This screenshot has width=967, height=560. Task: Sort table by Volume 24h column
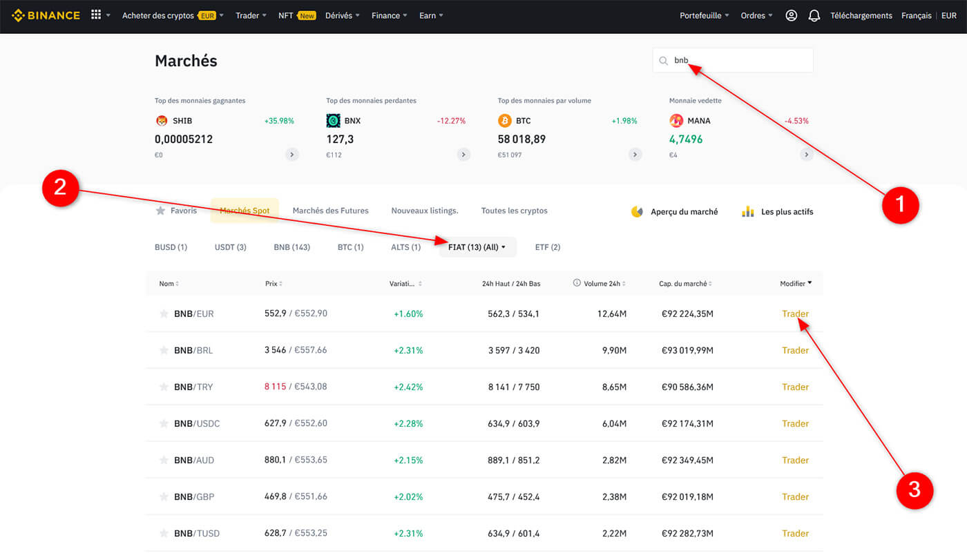point(604,283)
